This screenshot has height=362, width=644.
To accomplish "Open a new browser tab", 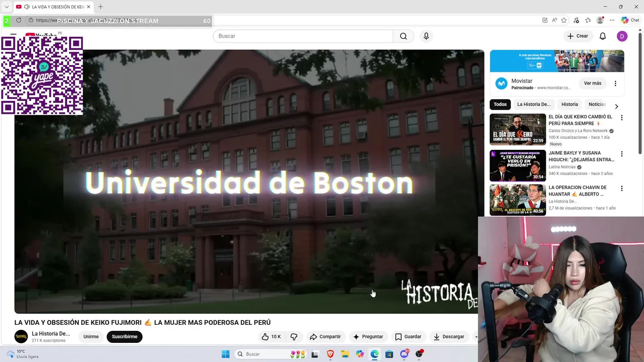I will 101,7.
